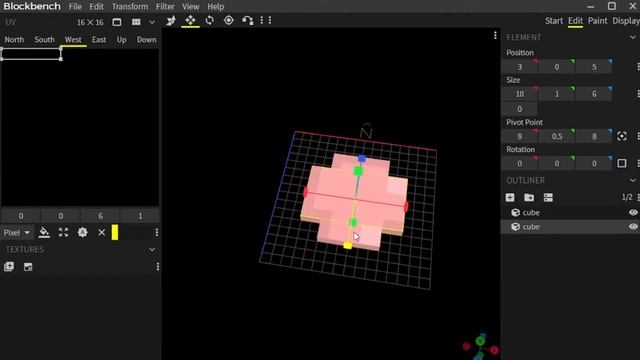Screen dimensions: 640x360
Task: Switch to the North face tab
Action: click(14, 40)
